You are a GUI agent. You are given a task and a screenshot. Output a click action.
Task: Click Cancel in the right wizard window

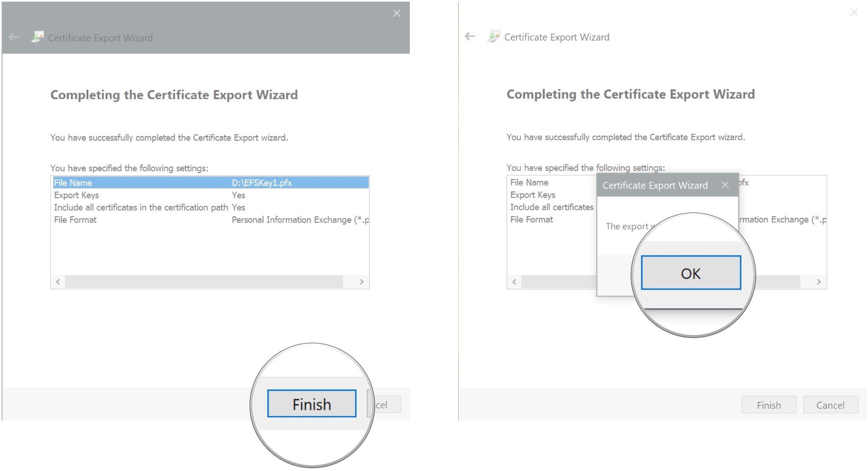coord(830,405)
